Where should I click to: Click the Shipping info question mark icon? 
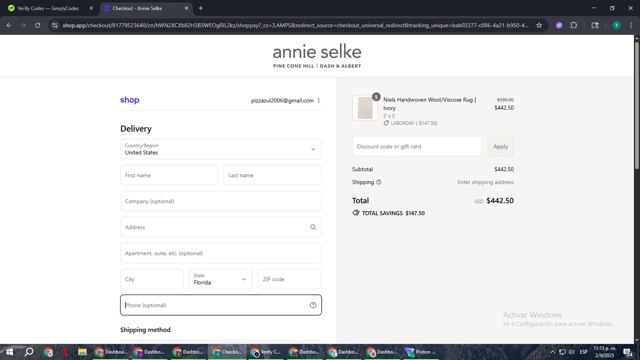pos(379,182)
